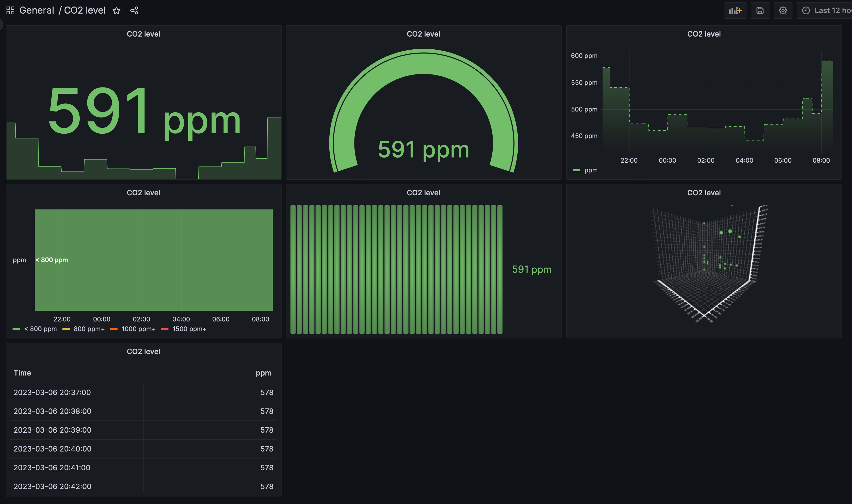The image size is (852, 504).
Task: Open the table panel CO2 level menu
Action: (144, 351)
